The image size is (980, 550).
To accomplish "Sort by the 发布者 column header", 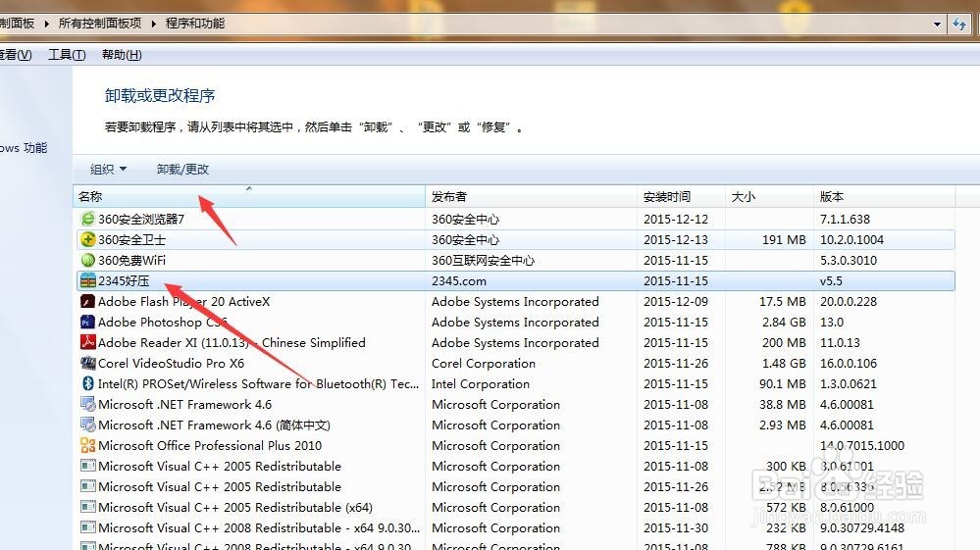I will 532,197.
